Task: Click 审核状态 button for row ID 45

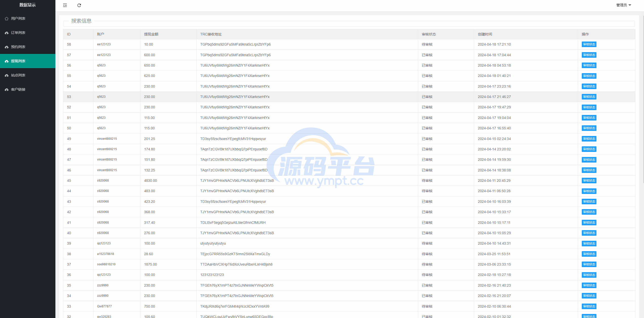Action: (589, 181)
